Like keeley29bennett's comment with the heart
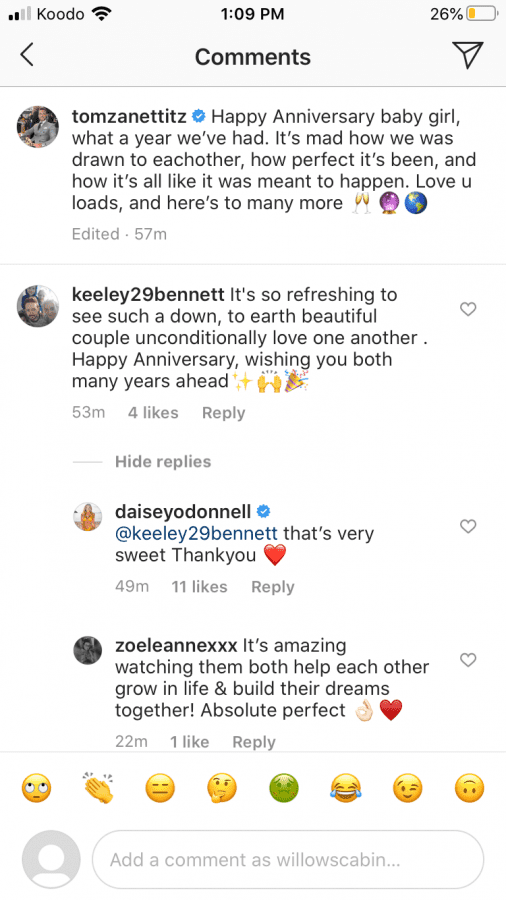 pyautogui.click(x=469, y=309)
